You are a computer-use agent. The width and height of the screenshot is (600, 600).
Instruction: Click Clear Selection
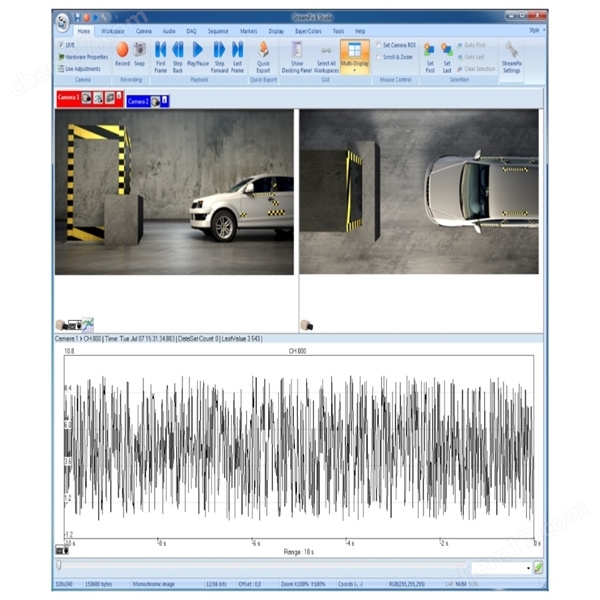pos(476,69)
